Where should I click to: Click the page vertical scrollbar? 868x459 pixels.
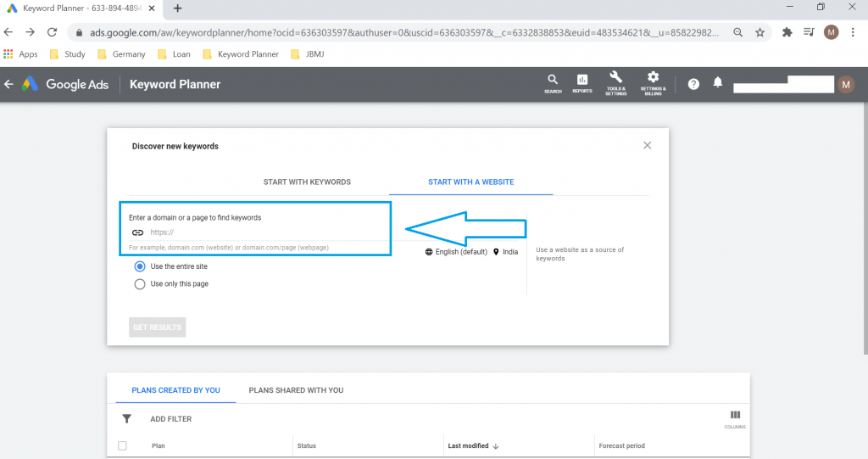[x=865, y=227]
